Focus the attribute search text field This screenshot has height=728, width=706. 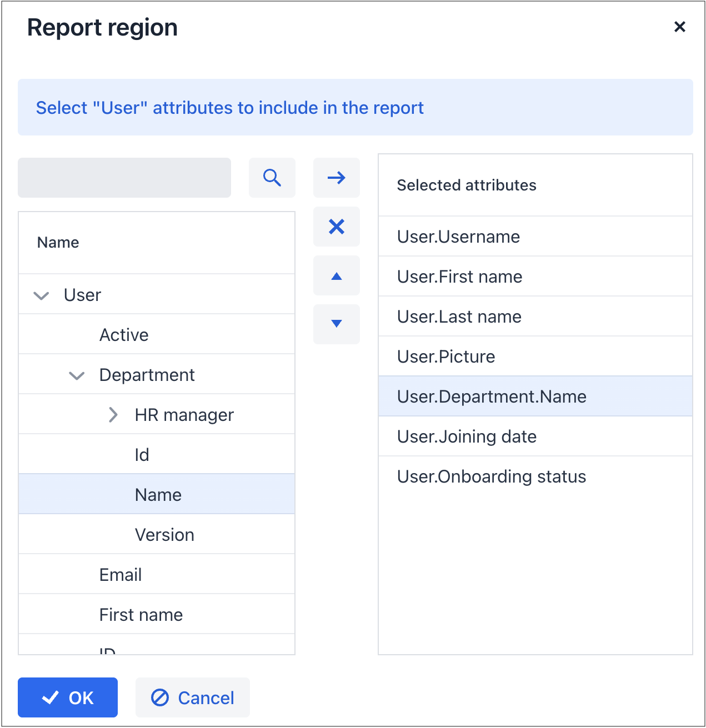click(x=124, y=178)
